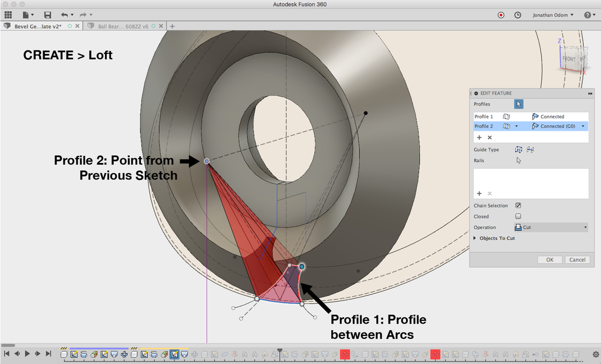Open the Operation Cut dropdown
Screen dimensions: 601x364
click(551, 227)
